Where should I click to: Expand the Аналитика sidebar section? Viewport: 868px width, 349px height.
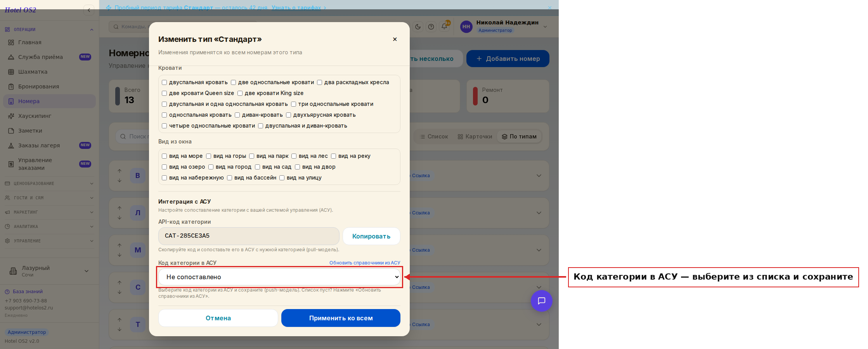pyautogui.click(x=49, y=226)
